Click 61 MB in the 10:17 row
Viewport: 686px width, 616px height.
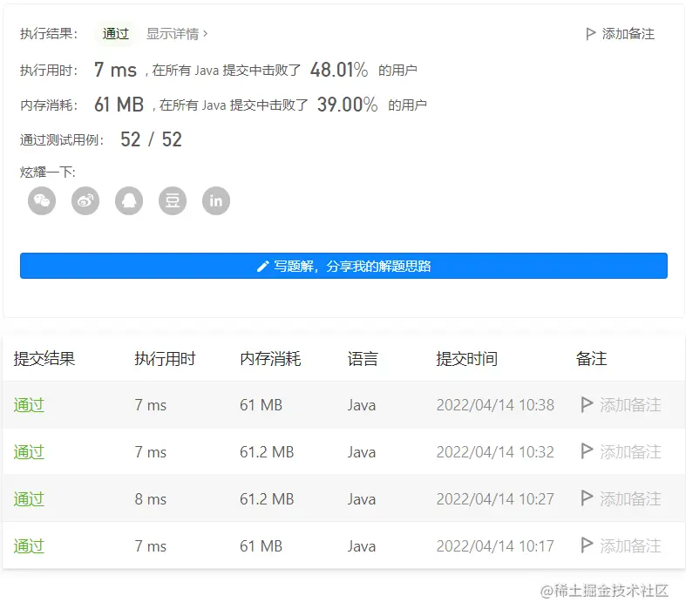(261, 546)
